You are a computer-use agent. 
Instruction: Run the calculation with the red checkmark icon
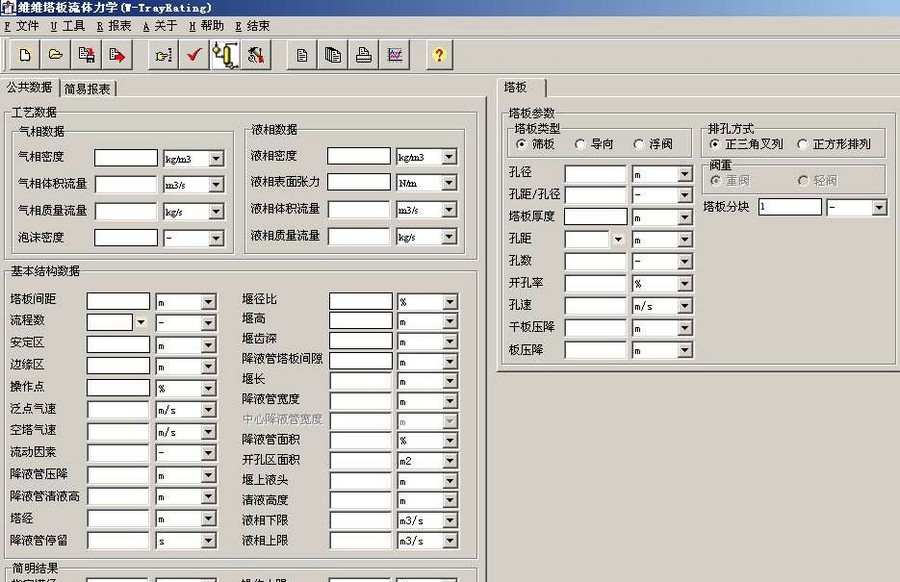pos(193,55)
